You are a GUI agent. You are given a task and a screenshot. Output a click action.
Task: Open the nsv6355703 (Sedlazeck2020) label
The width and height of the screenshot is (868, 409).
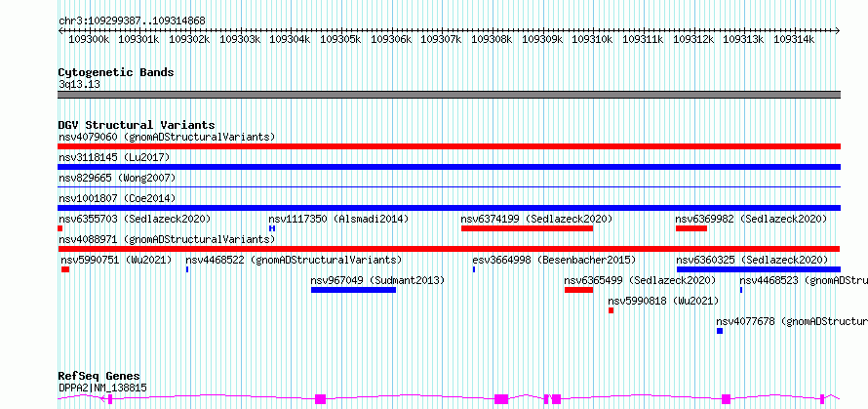(135, 220)
